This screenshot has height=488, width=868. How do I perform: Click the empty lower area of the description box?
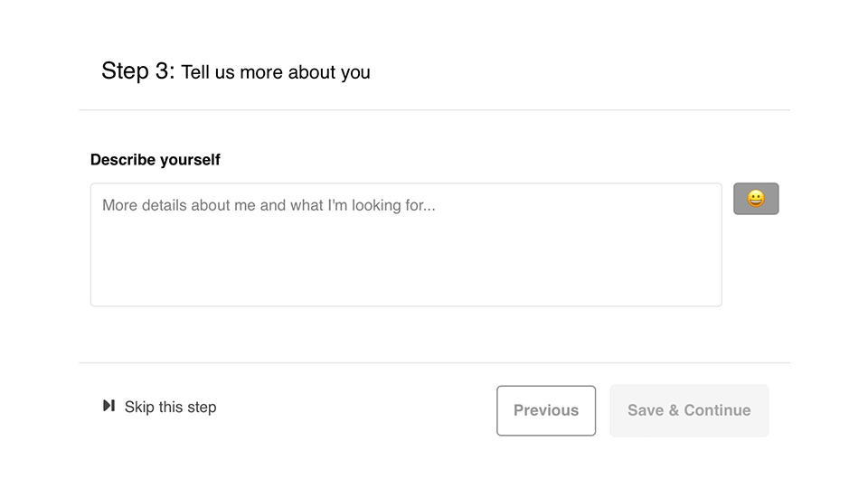[x=406, y=266]
